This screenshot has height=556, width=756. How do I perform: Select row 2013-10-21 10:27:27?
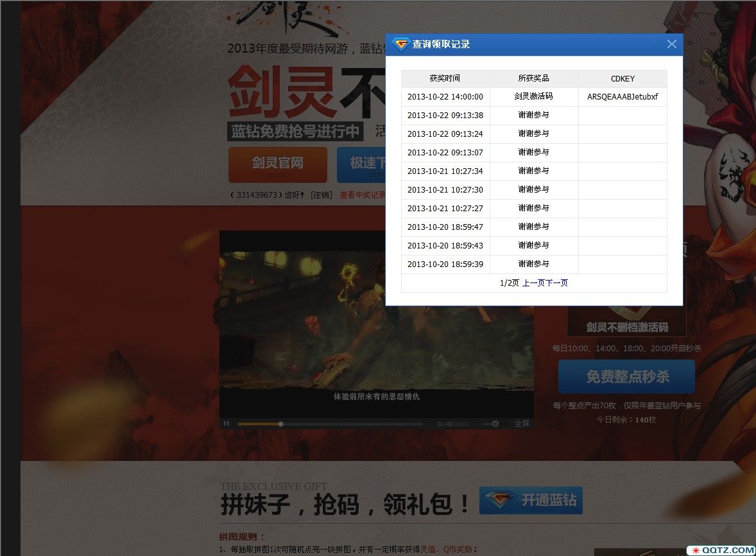click(x=534, y=208)
